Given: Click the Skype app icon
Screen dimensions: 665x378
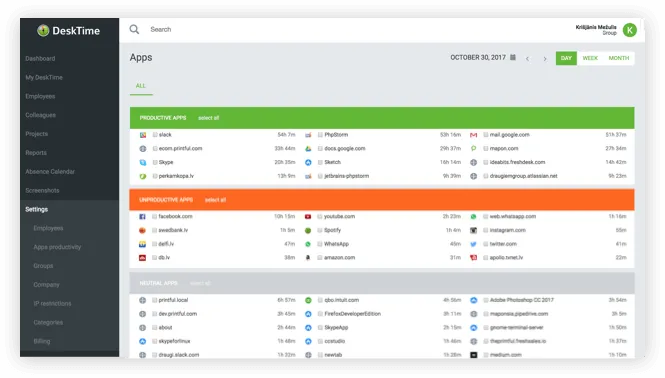Looking at the screenshot, I should (x=143, y=162).
